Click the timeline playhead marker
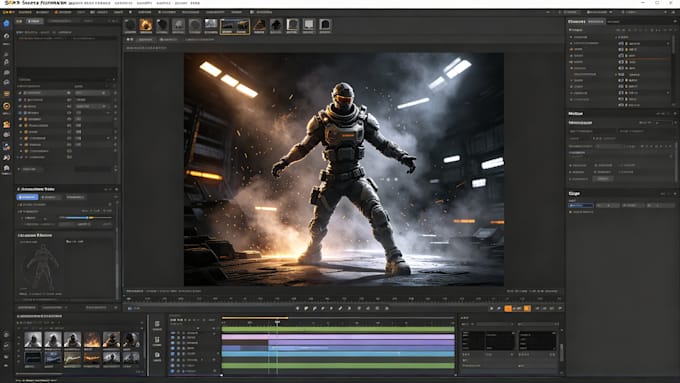Screen dimensions: 680x383 [x=277, y=322]
